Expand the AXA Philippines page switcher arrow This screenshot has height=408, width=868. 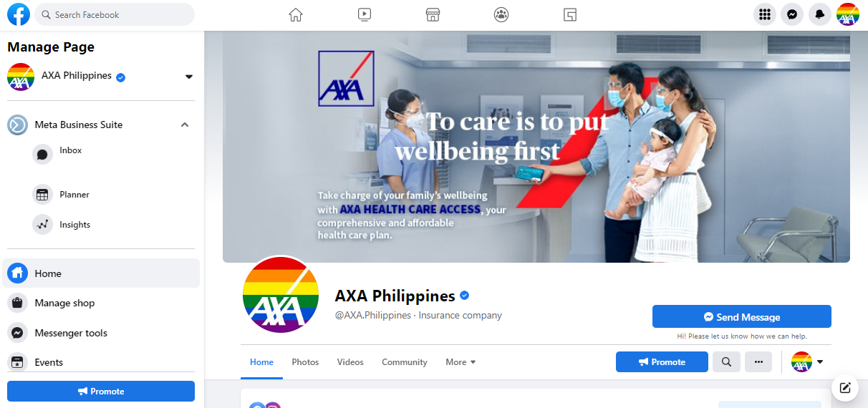coord(189,77)
